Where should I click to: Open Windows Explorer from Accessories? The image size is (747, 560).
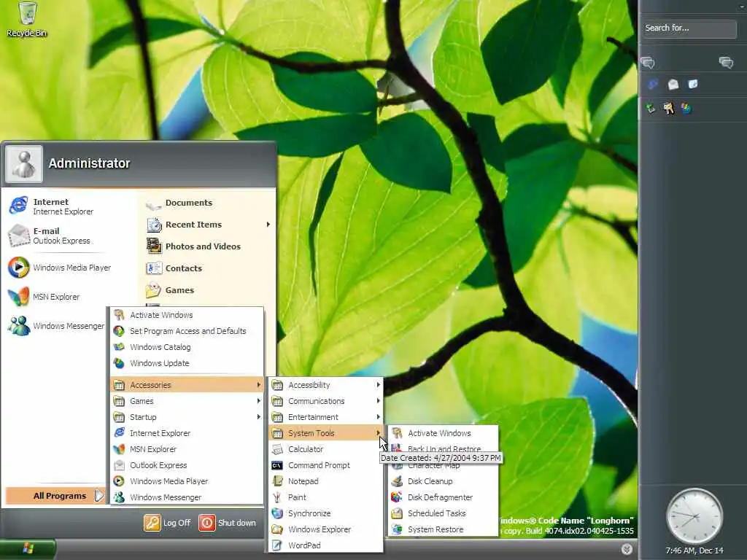326,529
